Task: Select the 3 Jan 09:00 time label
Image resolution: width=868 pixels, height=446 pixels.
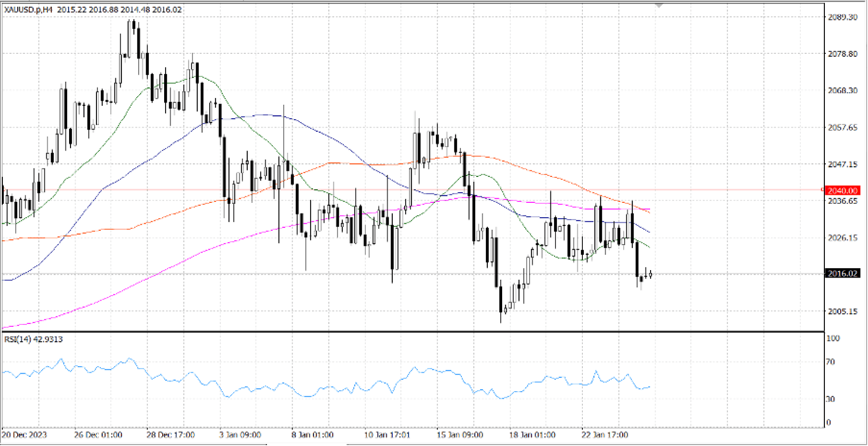Action: pos(240,435)
